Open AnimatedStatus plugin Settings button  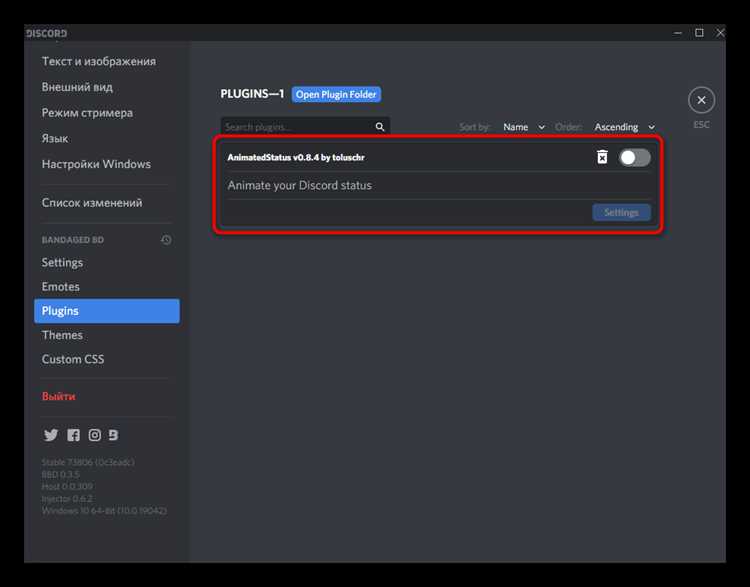point(621,212)
